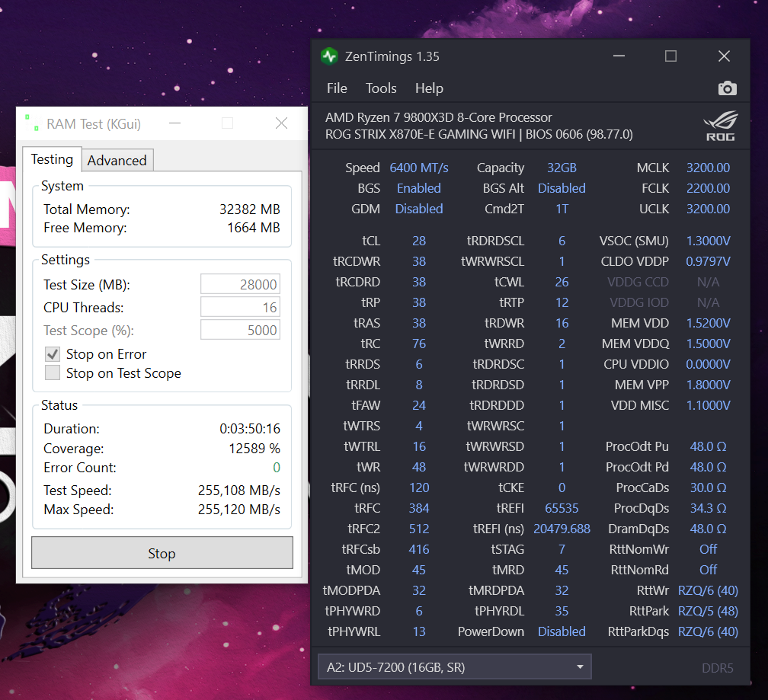Click the tPHYRDL value 35
This screenshot has height=700, width=768.
click(562, 611)
